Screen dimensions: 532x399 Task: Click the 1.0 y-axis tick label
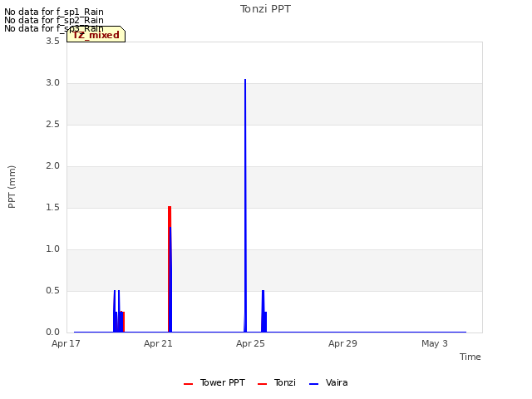[53, 249]
